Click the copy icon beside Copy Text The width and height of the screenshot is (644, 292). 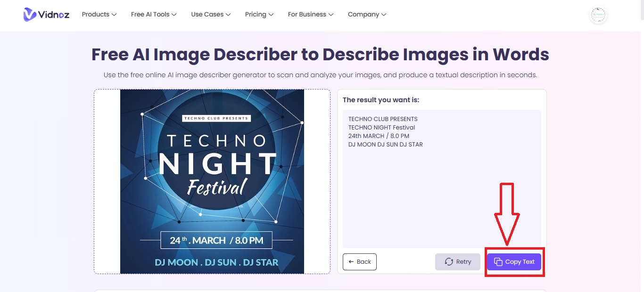pos(498,262)
